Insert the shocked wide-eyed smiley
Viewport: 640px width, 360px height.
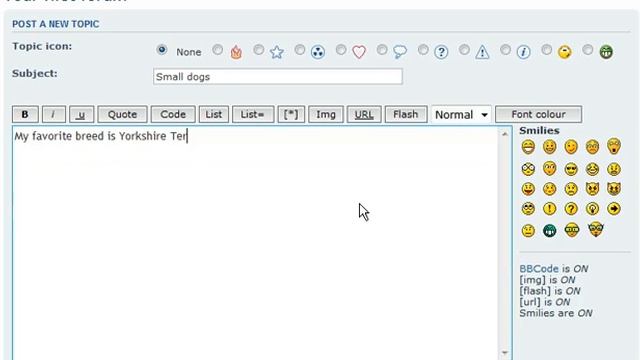click(528, 169)
